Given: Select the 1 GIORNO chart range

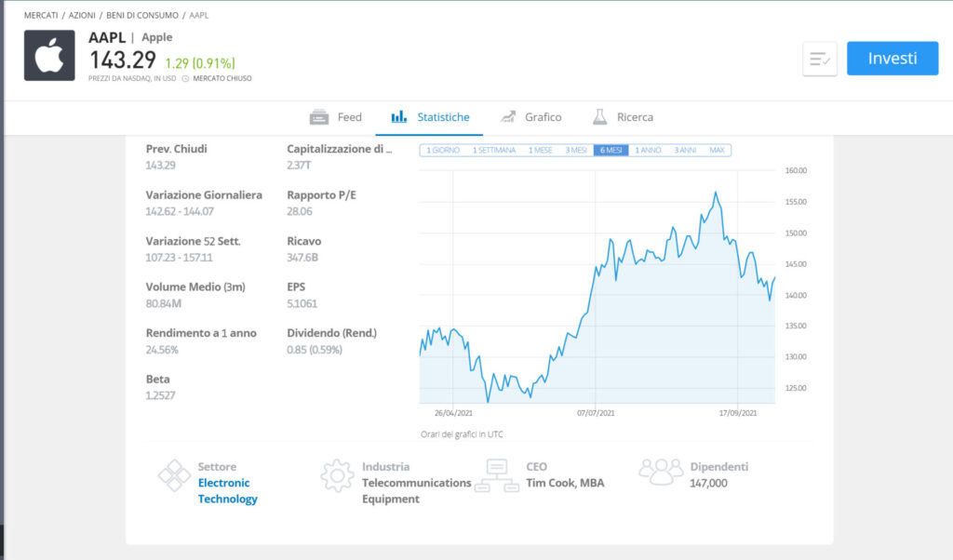Looking at the screenshot, I should 442,150.
